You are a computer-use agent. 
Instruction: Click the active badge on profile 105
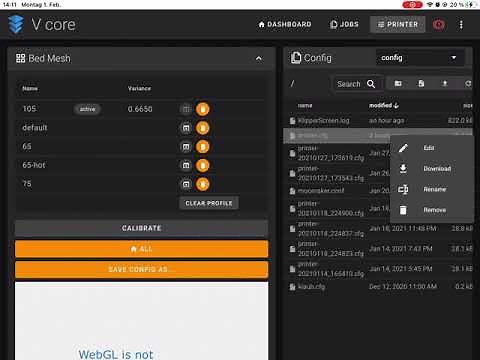click(x=87, y=109)
